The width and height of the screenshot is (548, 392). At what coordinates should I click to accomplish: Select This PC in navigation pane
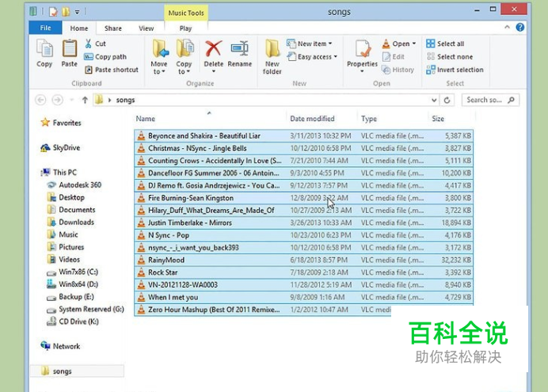(x=59, y=173)
